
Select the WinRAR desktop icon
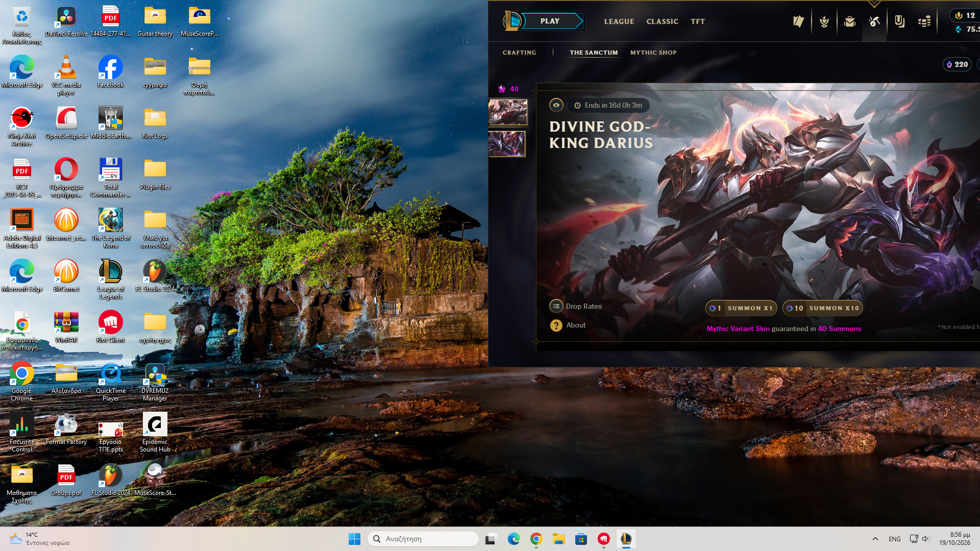[66, 327]
